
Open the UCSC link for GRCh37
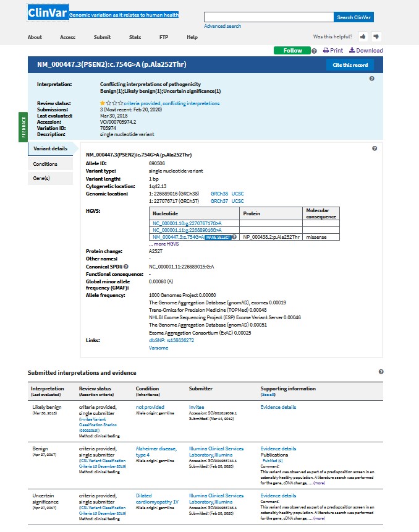click(x=238, y=201)
